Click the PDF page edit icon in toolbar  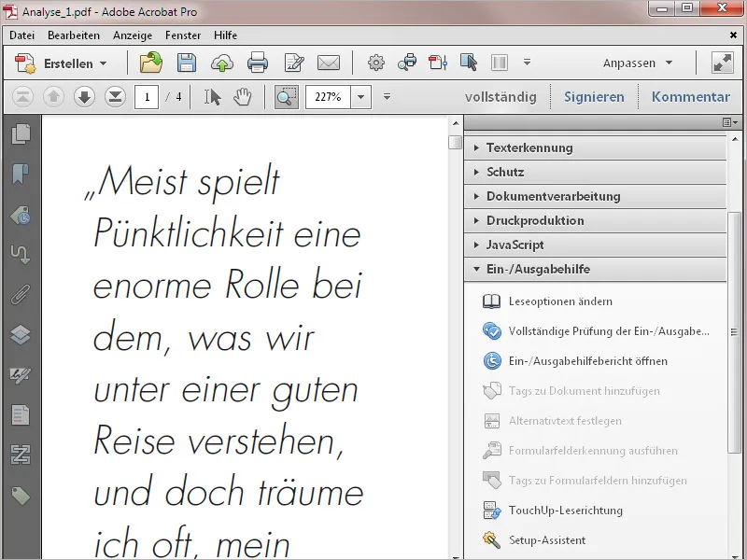tap(438, 63)
